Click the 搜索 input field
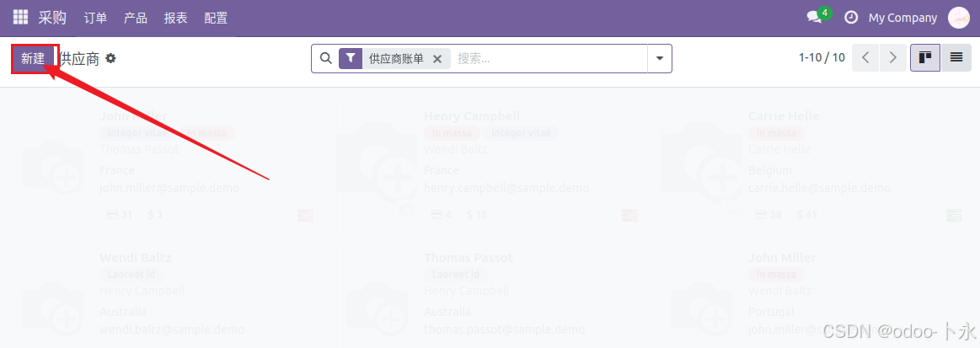The width and height of the screenshot is (980, 348). (550, 59)
